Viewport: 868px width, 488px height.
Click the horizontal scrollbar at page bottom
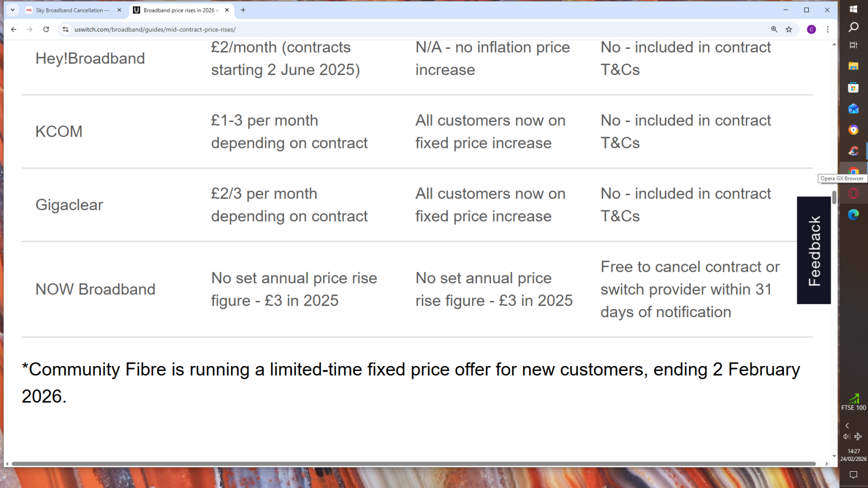click(x=413, y=464)
